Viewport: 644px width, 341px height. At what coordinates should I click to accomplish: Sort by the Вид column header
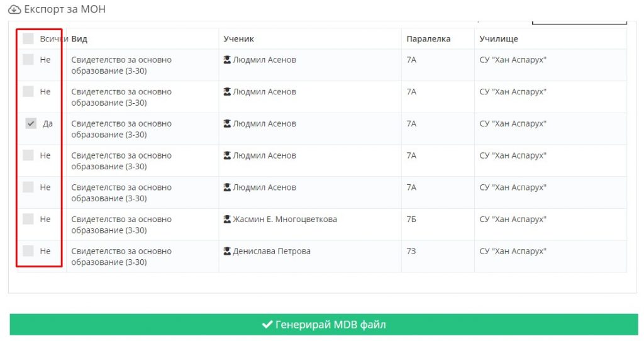tap(79, 39)
